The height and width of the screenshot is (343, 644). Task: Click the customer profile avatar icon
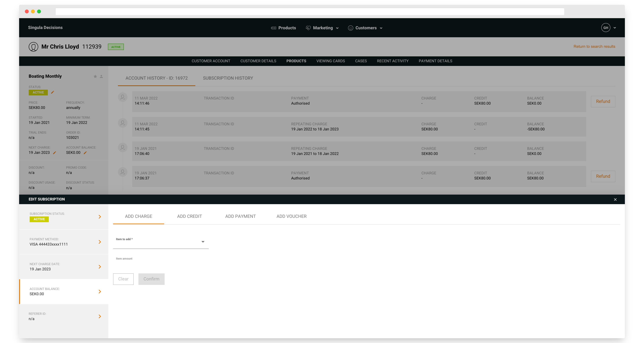(x=33, y=47)
